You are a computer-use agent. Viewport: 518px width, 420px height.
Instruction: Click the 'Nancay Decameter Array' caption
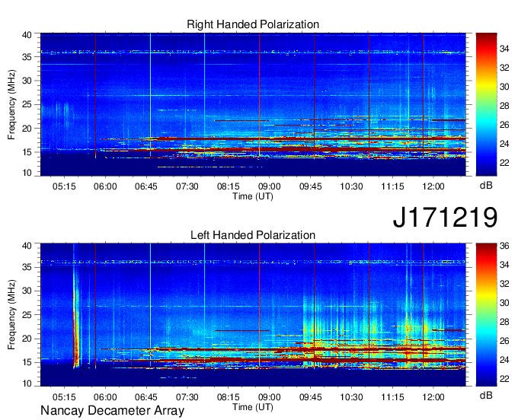(x=112, y=411)
